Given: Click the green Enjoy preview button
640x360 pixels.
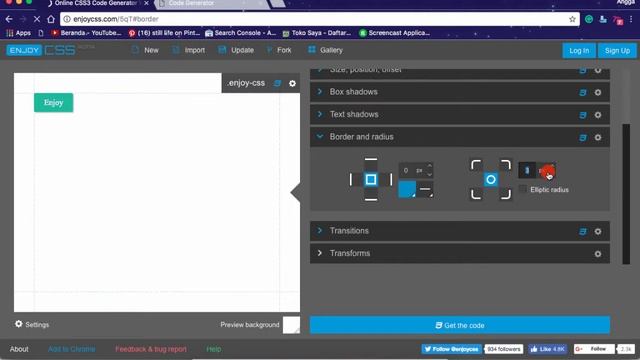Looking at the screenshot, I should click(x=53, y=102).
